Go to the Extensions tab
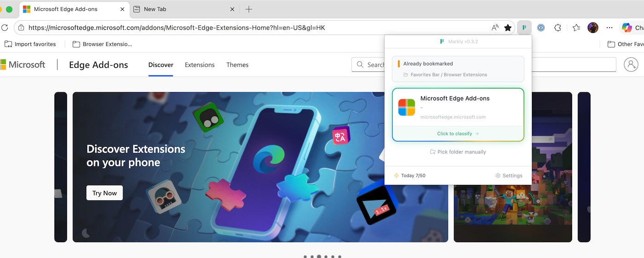Viewport: 644px width, 258px height. point(200,65)
